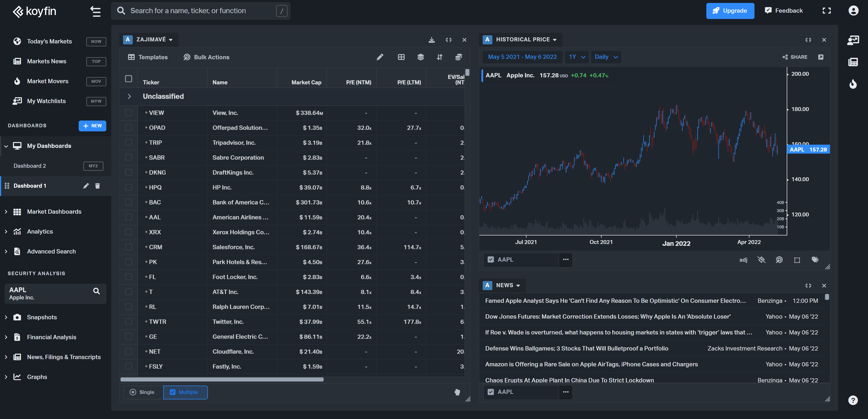868x419 pixels.
Task: Click the fullscreen icon in top bar
Action: (x=826, y=11)
